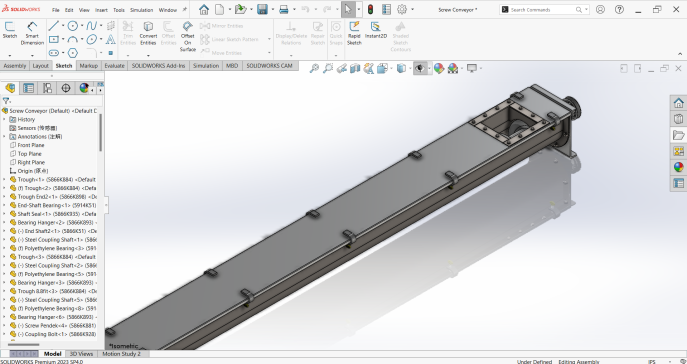
Task: Open File Explorer in task pane
Action: click(679, 135)
